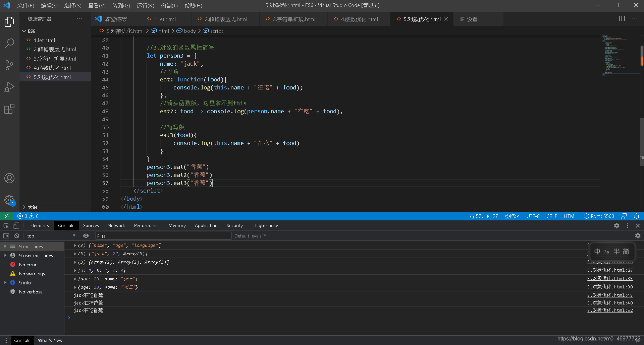This screenshot has width=644, height=345.
Task: Expand the 大纲 outline section
Action: 24,207
